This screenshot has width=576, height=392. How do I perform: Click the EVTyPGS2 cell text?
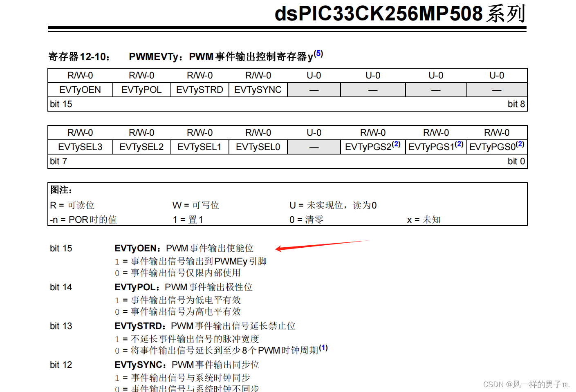click(x=368, y=147)
